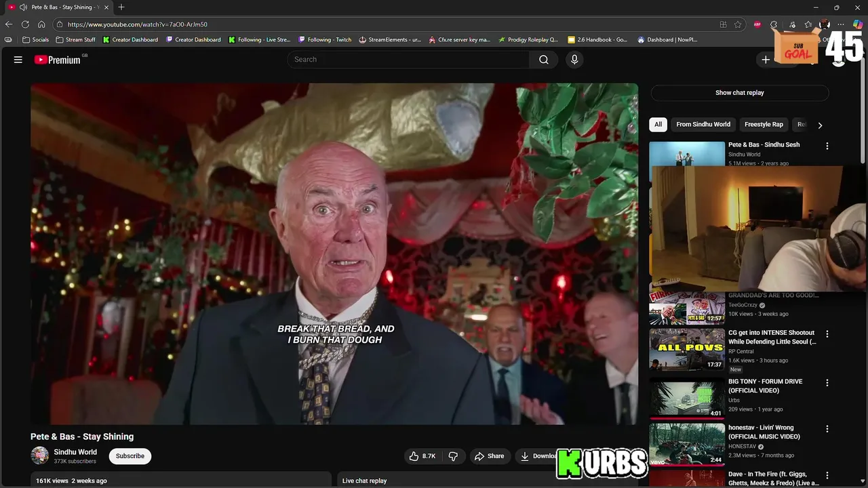The width and height of the screenshot is (868, 488).
Task: Subscribe to Sindhu World channel
Action: [x=130, y=456]
